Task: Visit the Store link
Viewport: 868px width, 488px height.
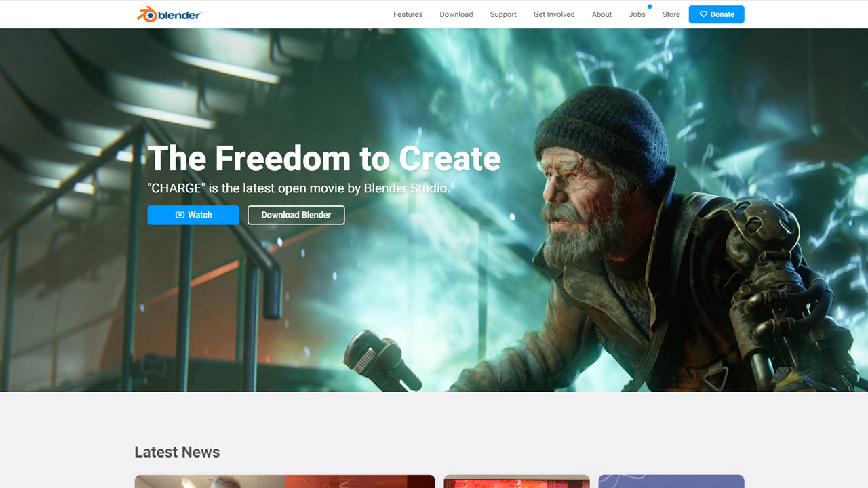Action: [x=671, y=14]
